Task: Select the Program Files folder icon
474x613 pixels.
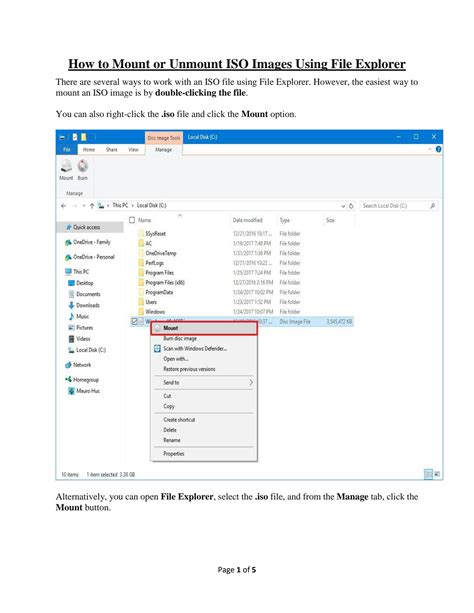Action: [x=141, y=273]
